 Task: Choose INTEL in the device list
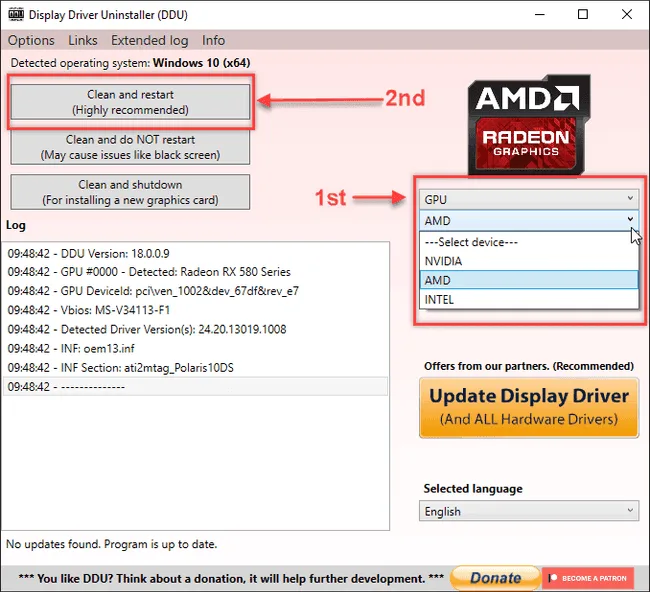pos(529,299)
